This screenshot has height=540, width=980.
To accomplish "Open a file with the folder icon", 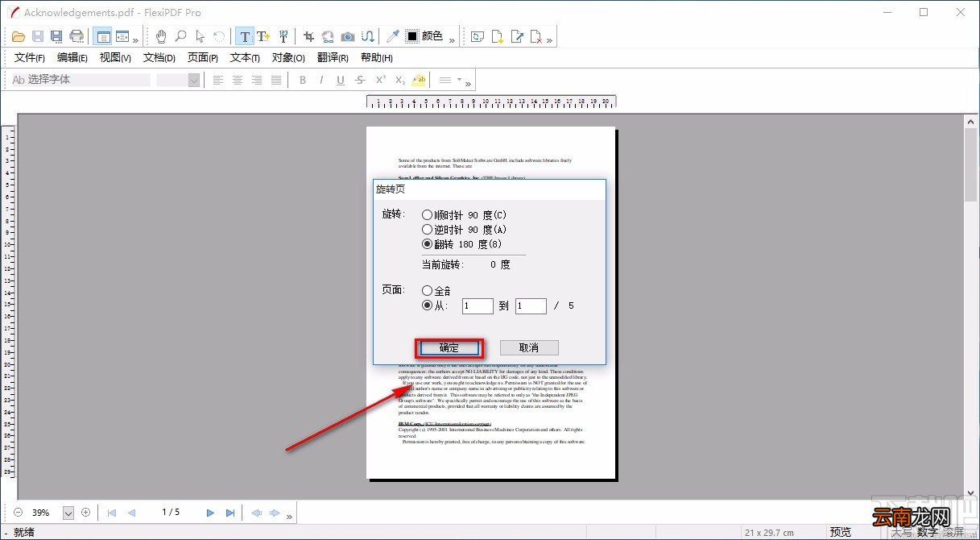I will (19, 36).
